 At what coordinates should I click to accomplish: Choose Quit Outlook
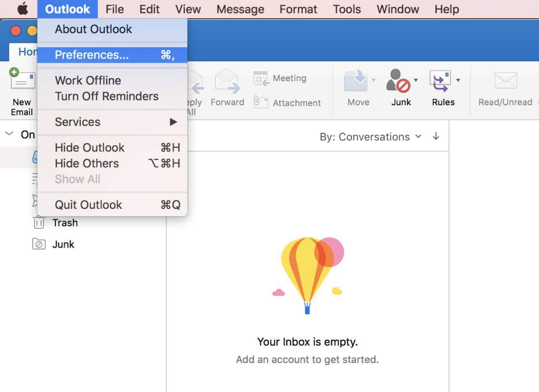pyautogui.click(x=112, y=205)
